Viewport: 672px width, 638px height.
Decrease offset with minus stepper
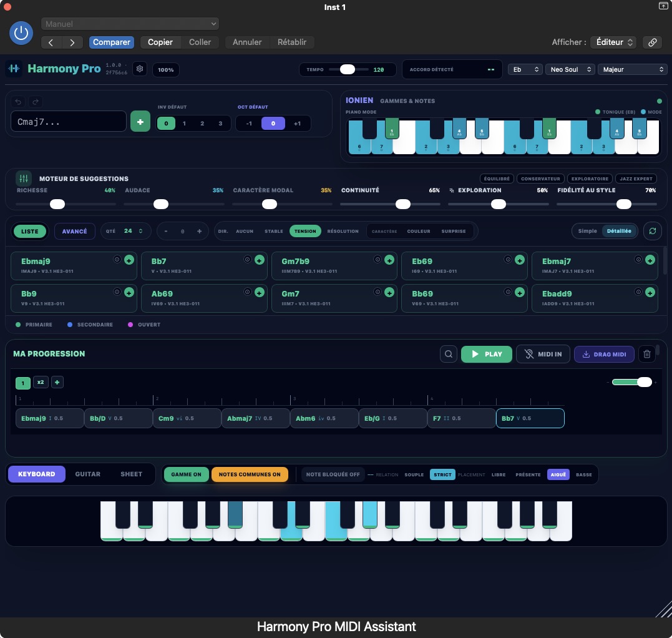pyautogui.click(x=166, y=232)
